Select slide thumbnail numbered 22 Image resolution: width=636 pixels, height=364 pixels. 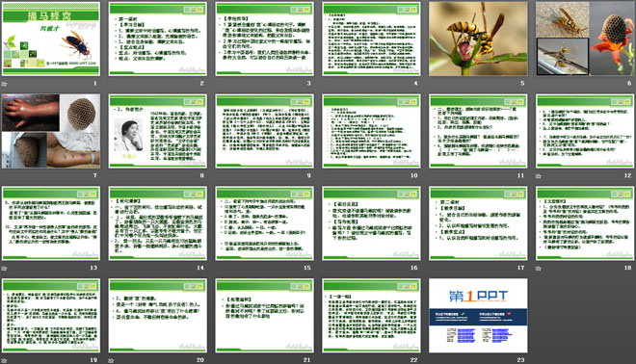372,315
